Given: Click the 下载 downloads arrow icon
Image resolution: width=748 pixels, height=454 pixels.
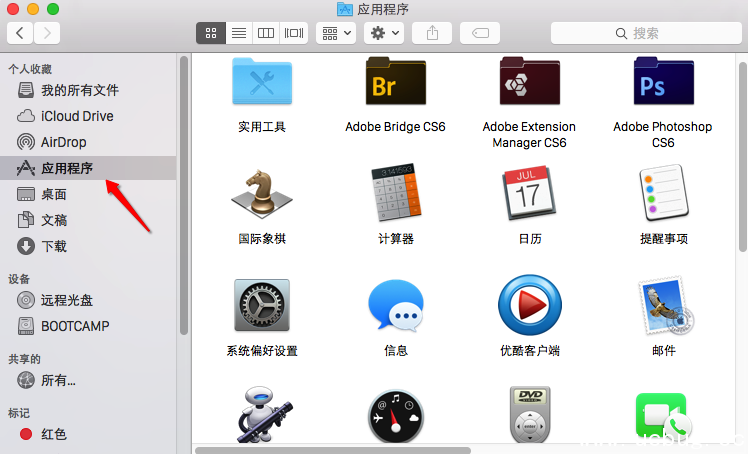Looking at the screenshot, I should tap(26, 246).
